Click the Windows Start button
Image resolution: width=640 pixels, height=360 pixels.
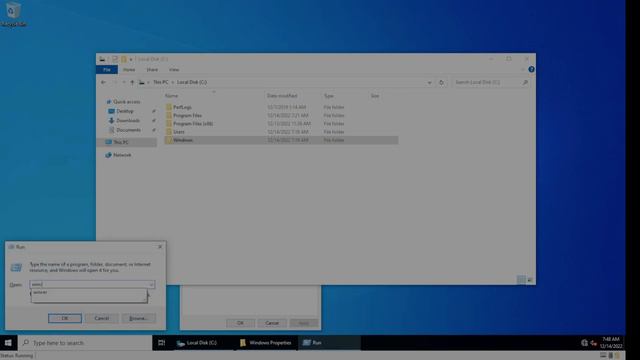(8, 343)
